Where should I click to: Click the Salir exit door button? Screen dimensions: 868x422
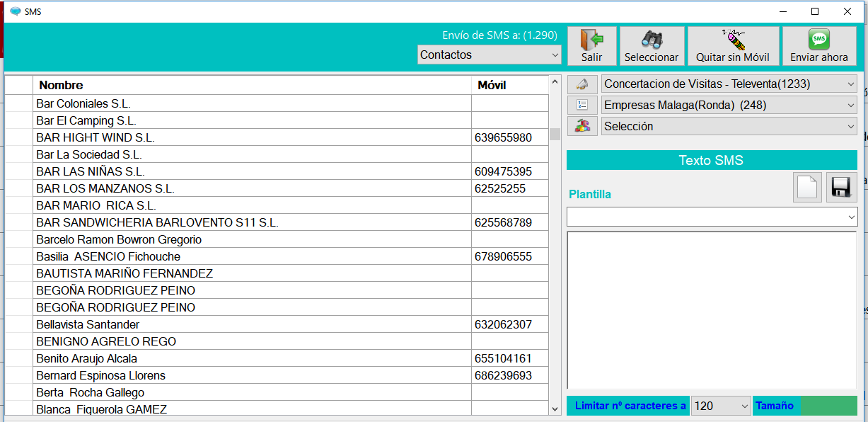[x=592, y=46]
